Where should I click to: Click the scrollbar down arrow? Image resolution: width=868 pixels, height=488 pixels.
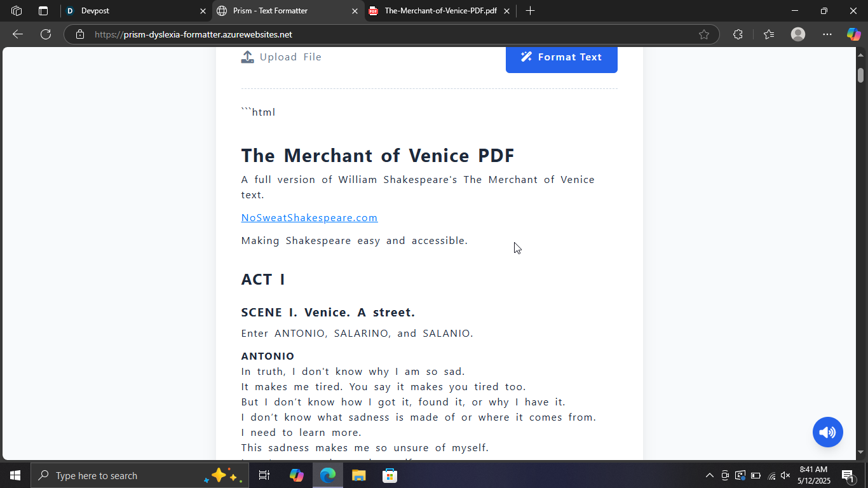pos(861,452)
